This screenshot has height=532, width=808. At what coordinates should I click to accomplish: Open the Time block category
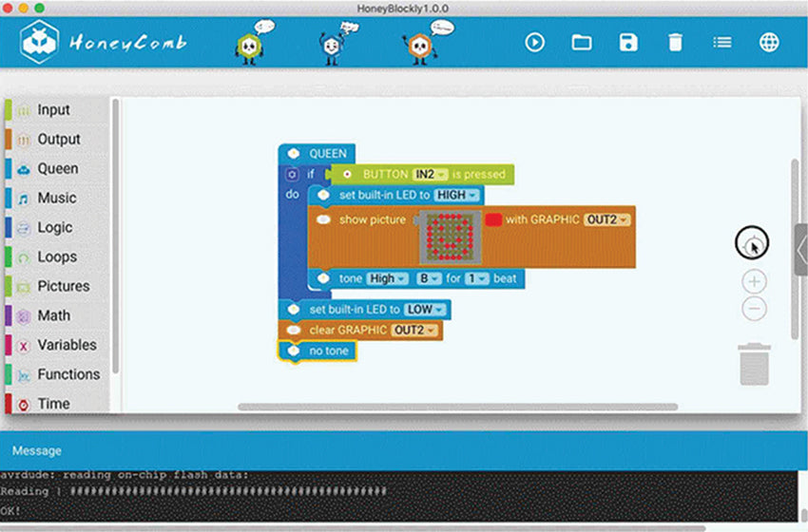[x=57, y=403]
